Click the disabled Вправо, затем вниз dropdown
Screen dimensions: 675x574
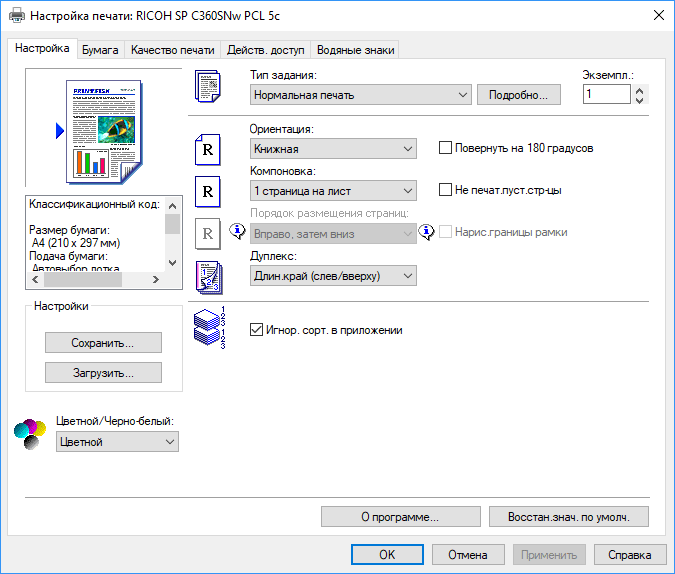coord(333,233)
